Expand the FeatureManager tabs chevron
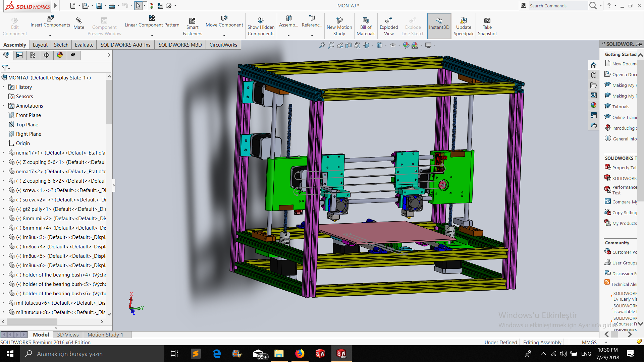 click(109, 55)
